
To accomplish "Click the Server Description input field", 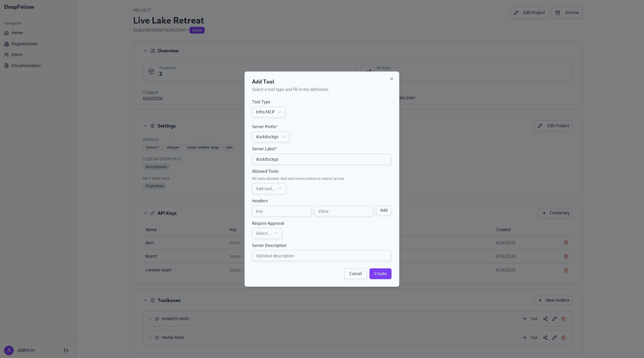I will pos(321,256).
